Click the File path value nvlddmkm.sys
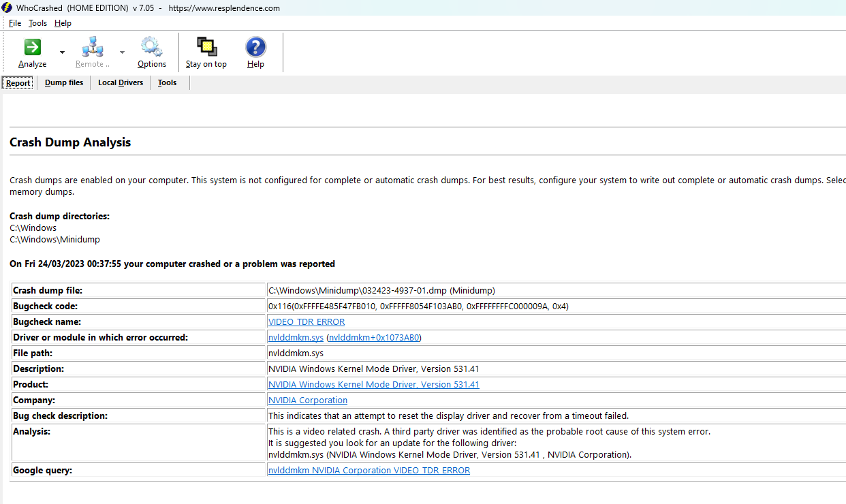 coord(296,353)
